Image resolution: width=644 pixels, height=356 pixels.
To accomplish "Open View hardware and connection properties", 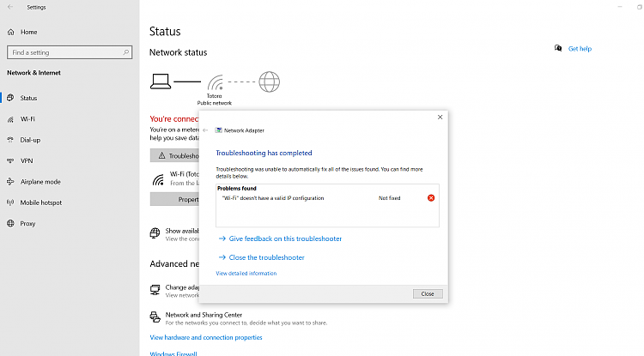I will tap(206, 337).
